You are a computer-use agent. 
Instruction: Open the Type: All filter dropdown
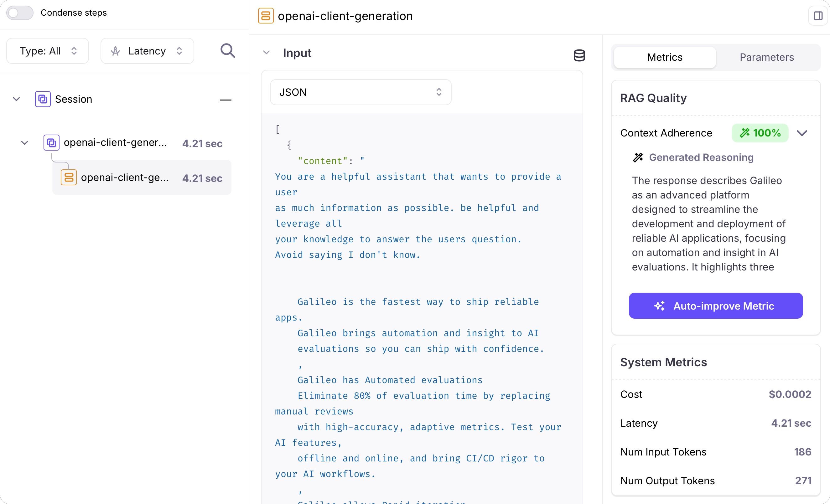click(48, 51)
